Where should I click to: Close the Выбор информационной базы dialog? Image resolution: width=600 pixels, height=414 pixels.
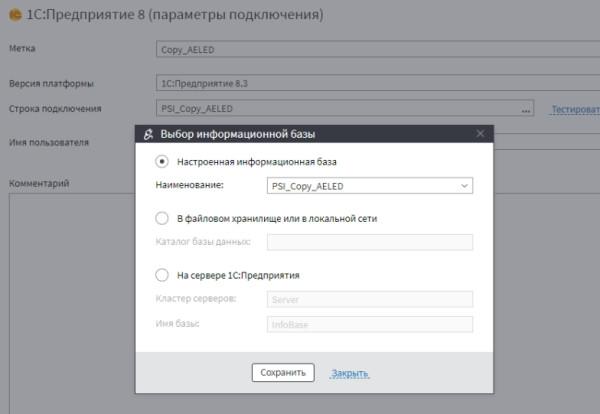480,134
